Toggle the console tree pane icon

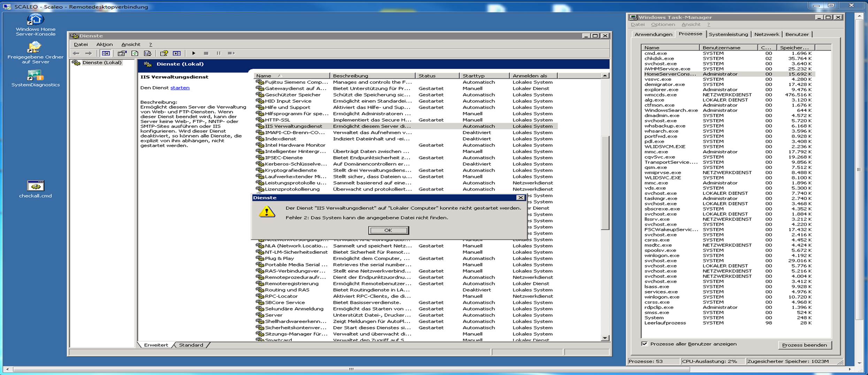106,53
